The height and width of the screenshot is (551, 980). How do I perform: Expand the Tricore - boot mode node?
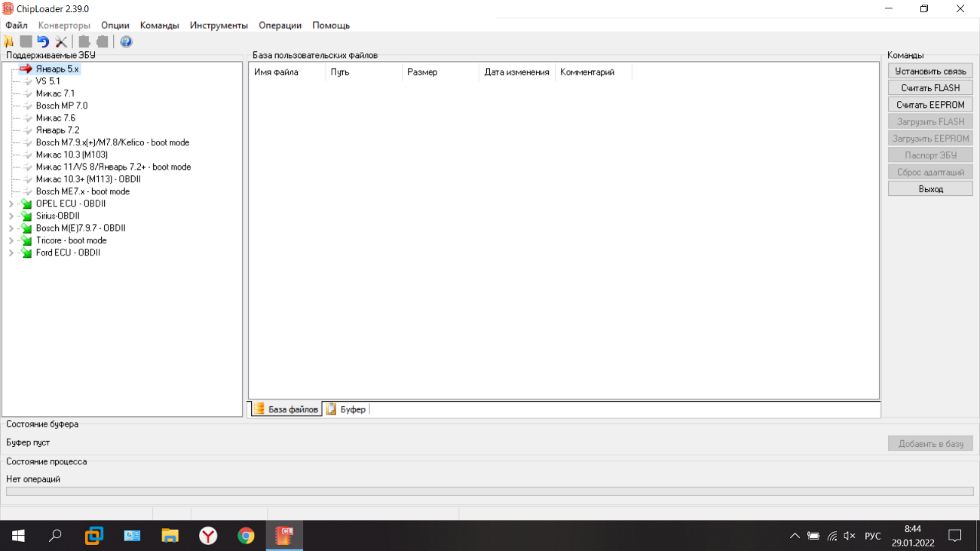(11, 240)
